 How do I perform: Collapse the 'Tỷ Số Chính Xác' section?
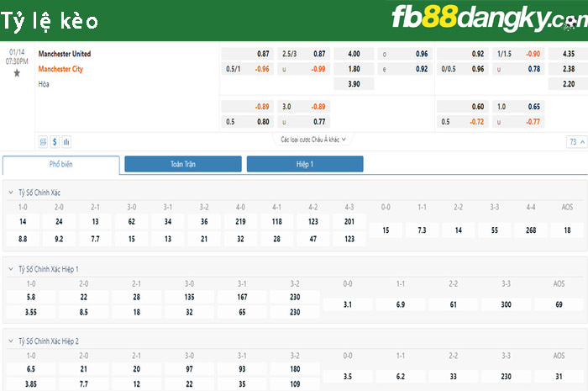click(x=11, y=193)
